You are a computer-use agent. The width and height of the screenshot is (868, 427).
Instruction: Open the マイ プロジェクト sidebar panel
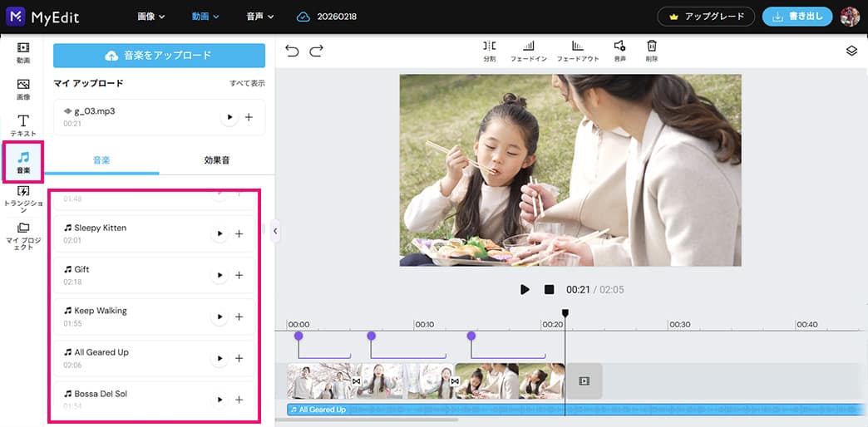coord(23,236)
